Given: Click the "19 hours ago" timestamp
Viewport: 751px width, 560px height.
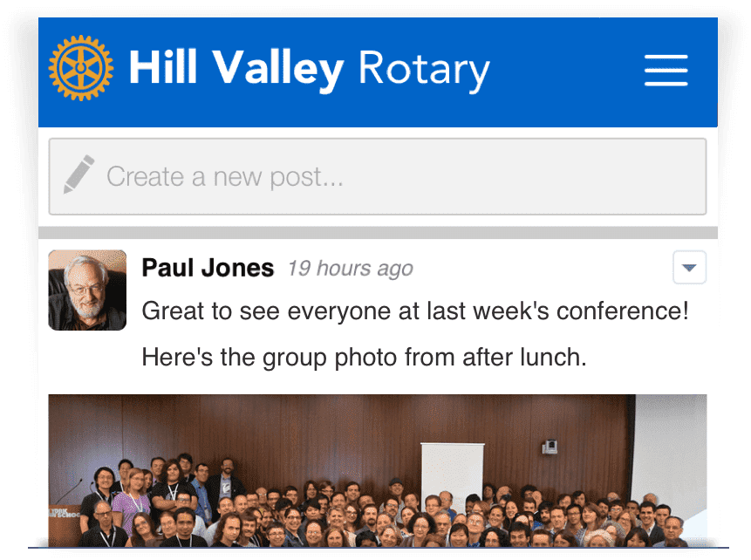Looking at the screenshot, I should tap(350, 269).
